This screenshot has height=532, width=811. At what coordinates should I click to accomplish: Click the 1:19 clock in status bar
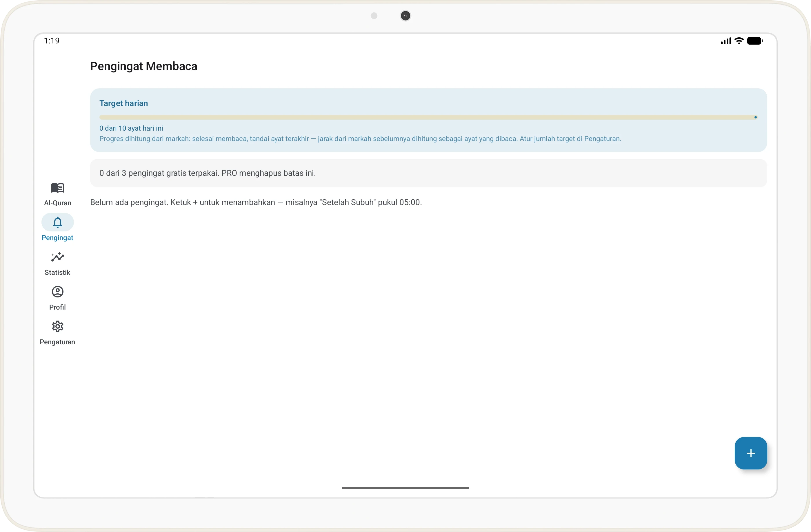tap(52, 41)
